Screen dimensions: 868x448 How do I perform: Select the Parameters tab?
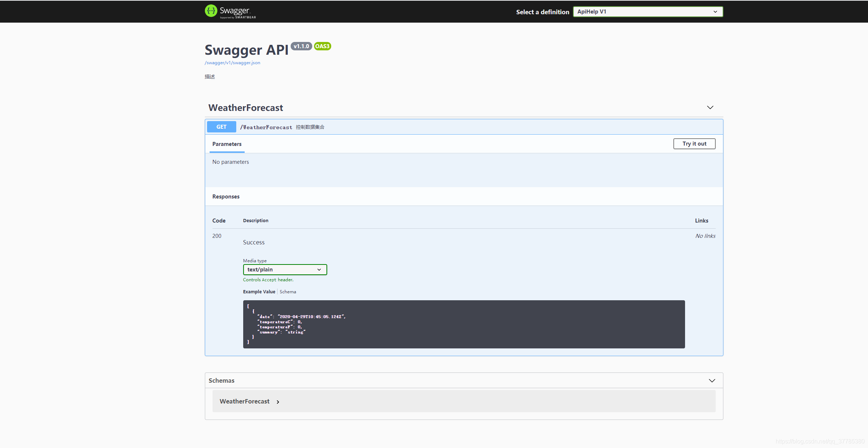(227, 144)
